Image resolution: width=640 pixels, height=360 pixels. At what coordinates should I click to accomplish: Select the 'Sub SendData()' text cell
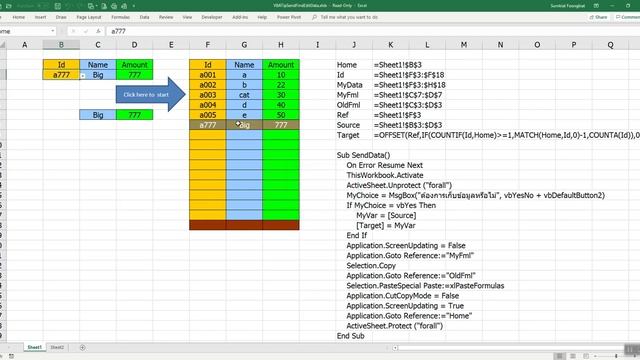coord(363,155)
